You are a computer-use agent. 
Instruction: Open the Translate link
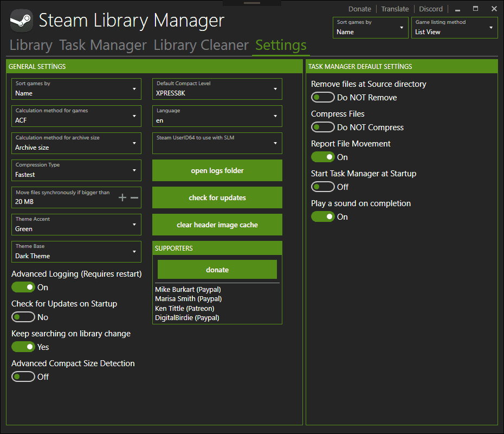pos(395,9)
